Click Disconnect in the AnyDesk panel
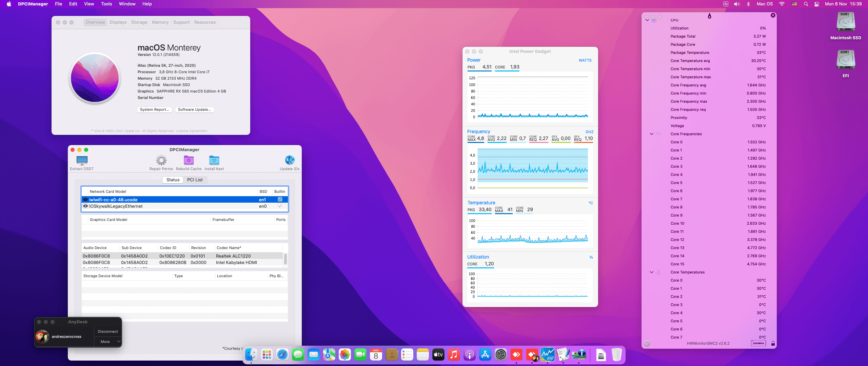 pos(108,331)
